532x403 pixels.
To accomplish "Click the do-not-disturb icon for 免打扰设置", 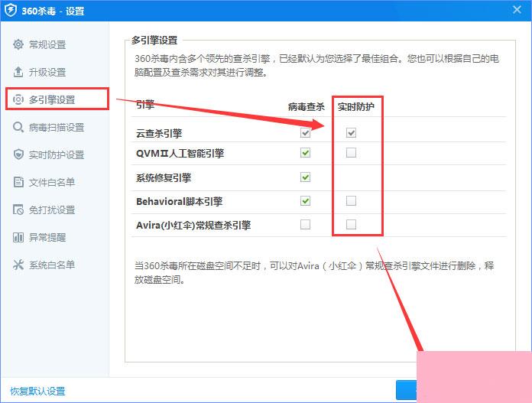I will (18, 210).
